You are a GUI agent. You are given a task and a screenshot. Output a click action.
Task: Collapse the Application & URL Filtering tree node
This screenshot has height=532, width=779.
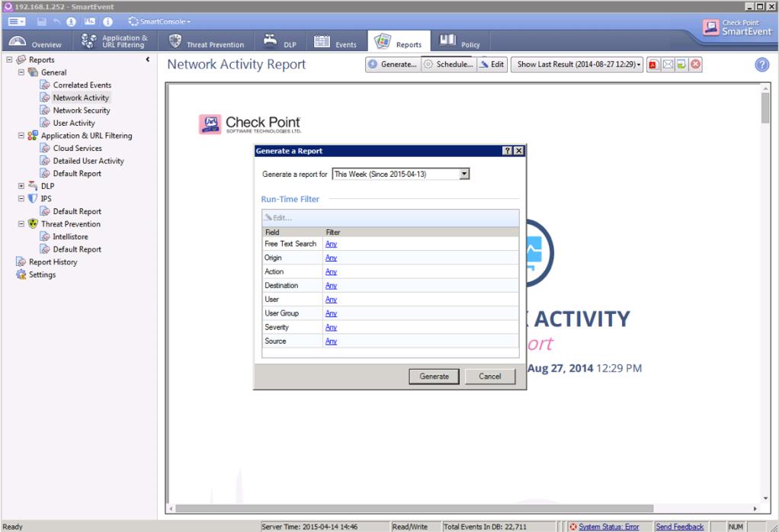point(21,136)
